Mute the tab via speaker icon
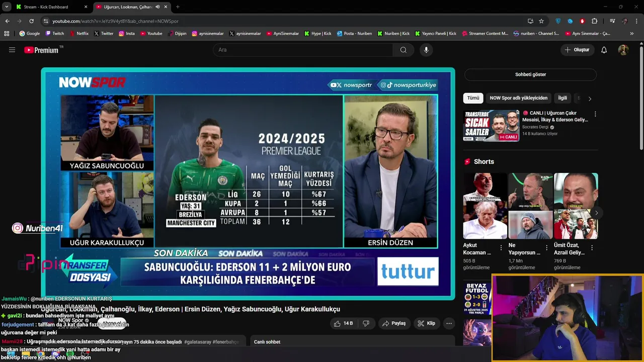This screenshot has width=644, height=362. point(158,7)
